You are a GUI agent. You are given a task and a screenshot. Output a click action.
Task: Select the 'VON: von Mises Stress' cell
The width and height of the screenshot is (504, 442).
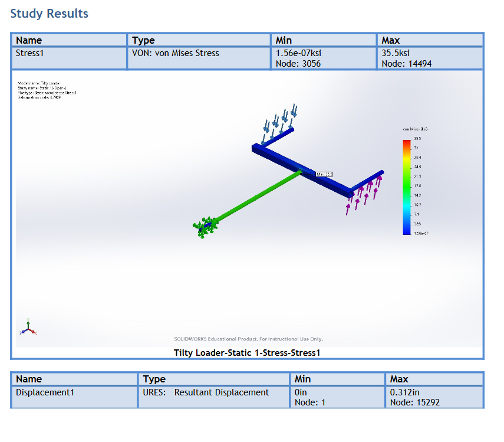(x=199, y=58)
